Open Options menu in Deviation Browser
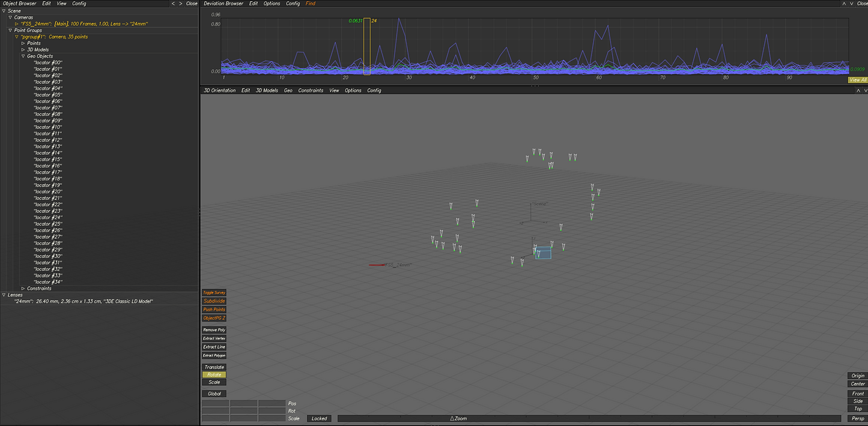 tap(272, 4)
